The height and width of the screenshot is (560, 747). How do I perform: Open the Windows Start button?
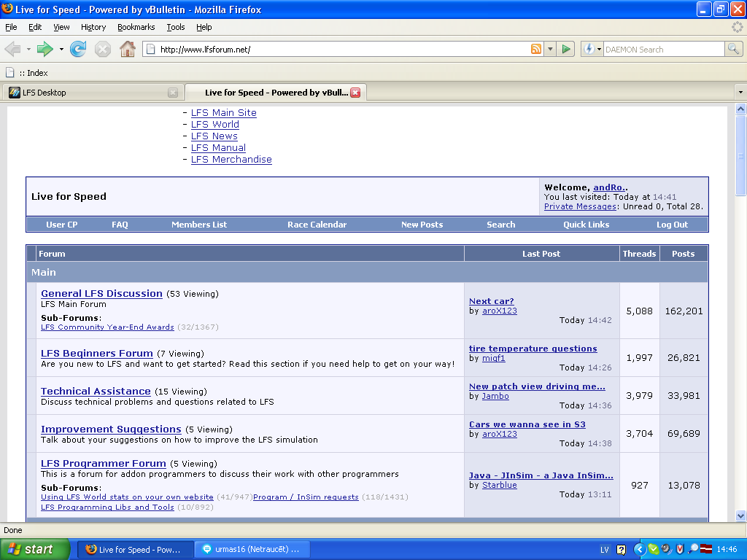tap(35, 549)
